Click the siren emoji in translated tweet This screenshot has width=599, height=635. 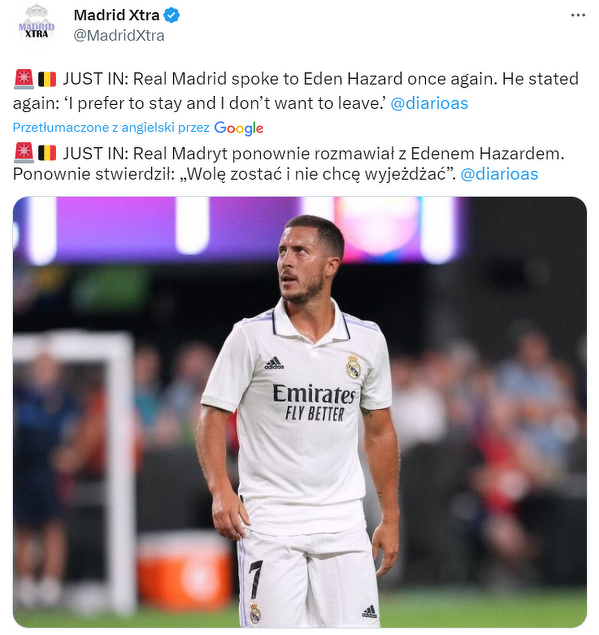[24, 153]
